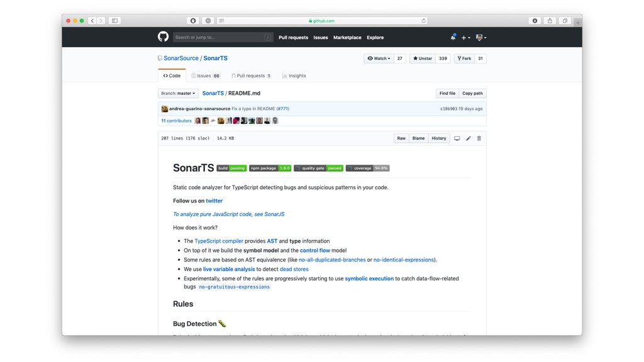
Task: Open the SonarTS repository title link
Action: click(216, 58)
